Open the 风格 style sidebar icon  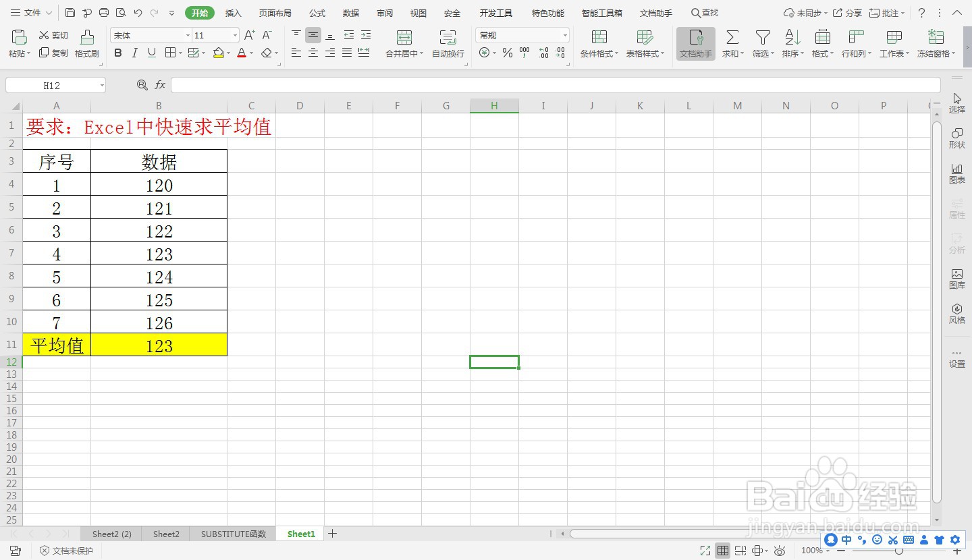pos(957,313)
